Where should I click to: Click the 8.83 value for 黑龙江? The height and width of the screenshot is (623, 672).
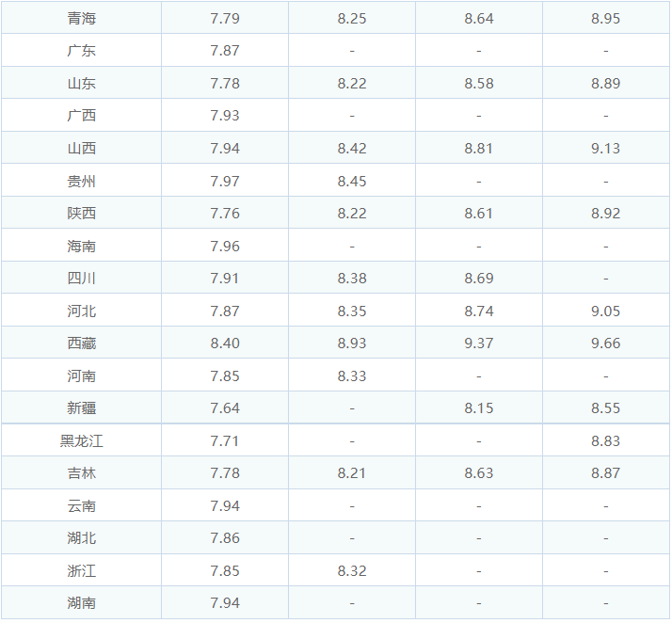[605, 440]
